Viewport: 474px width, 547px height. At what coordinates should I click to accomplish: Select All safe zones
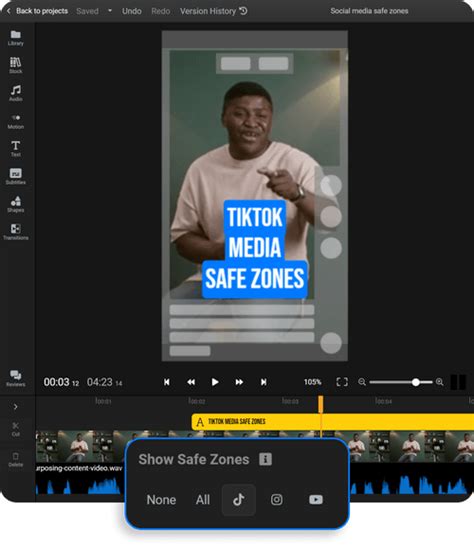point(203,500)
